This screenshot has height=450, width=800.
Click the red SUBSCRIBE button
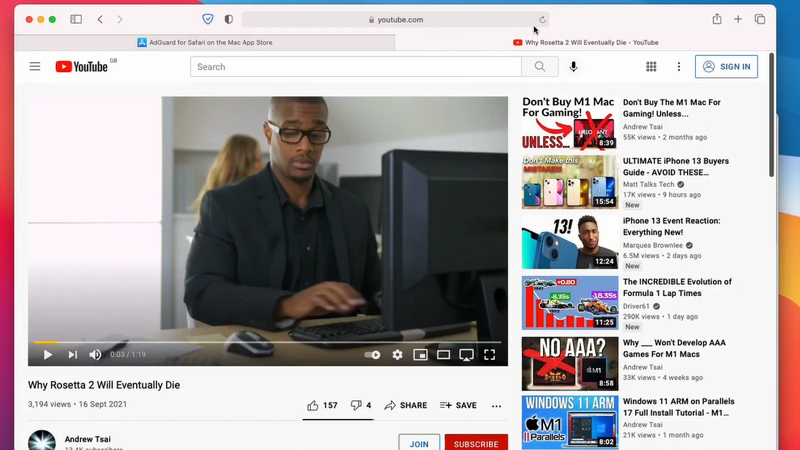pos(476,443)
